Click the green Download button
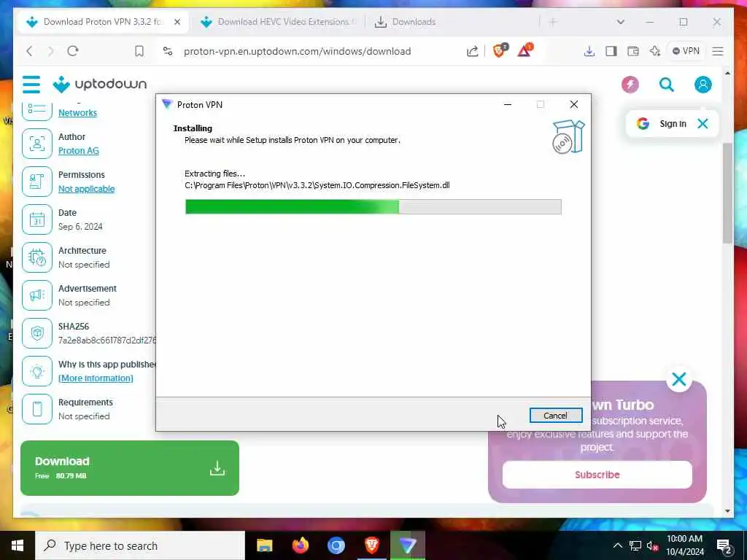 130,468
